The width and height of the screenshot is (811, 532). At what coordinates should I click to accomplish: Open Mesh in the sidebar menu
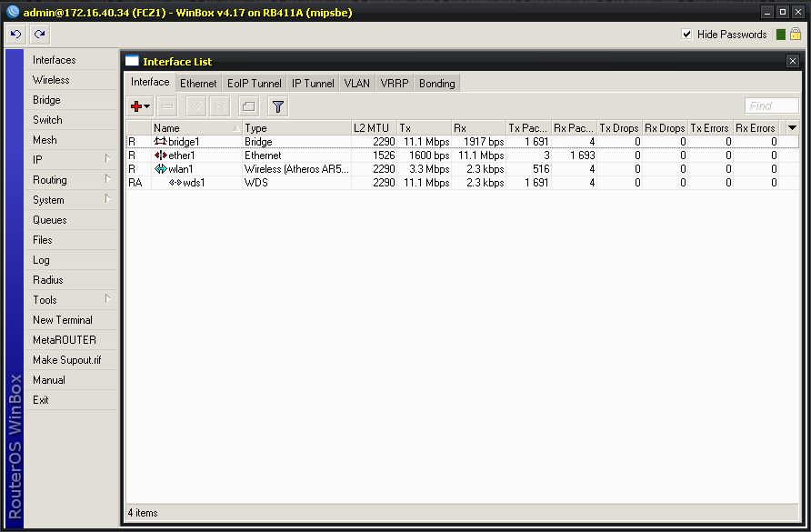pyautogui.click(x=71, y=140)
